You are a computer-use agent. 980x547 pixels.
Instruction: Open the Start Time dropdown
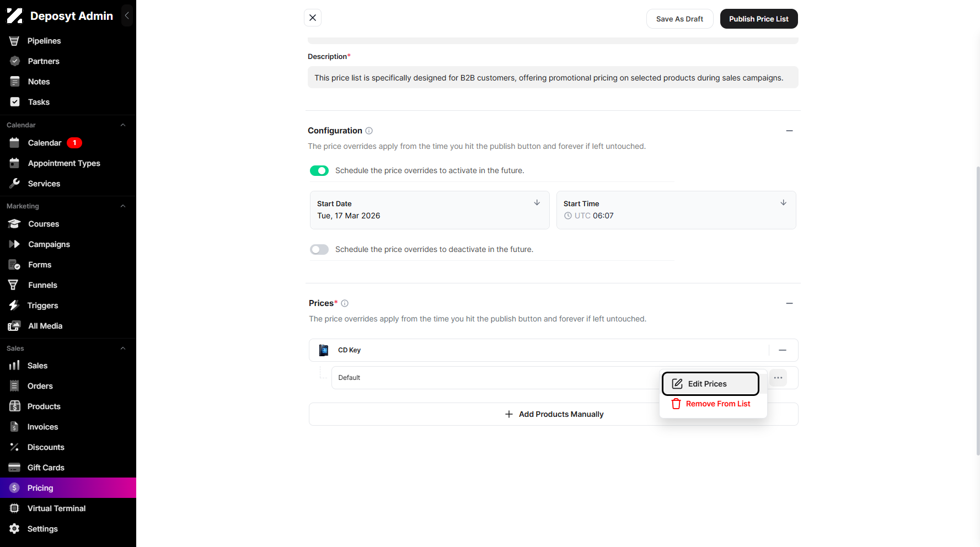(x=676, y=210)
